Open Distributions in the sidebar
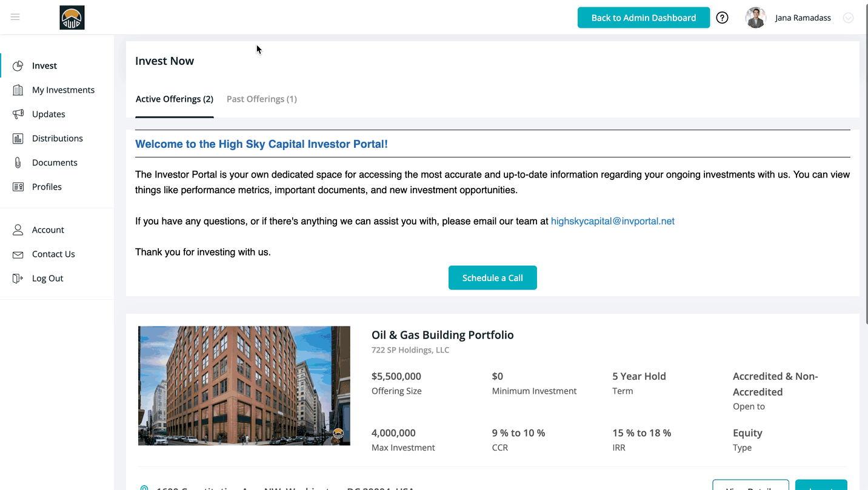Image resolution: width=868 pixels, height=490 pixels. point(57,138)
